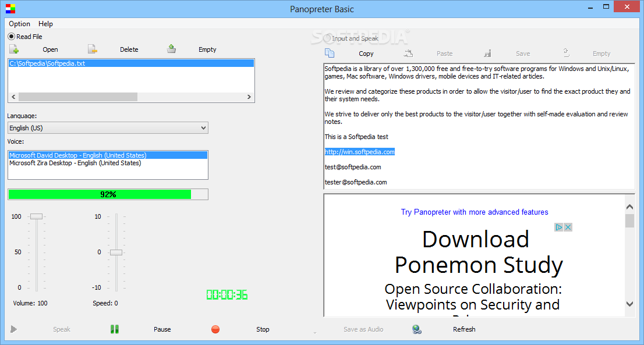The image size is (644, 345).
Task: Click the Save icon in text toolbar
Action: tap(487, 54)
